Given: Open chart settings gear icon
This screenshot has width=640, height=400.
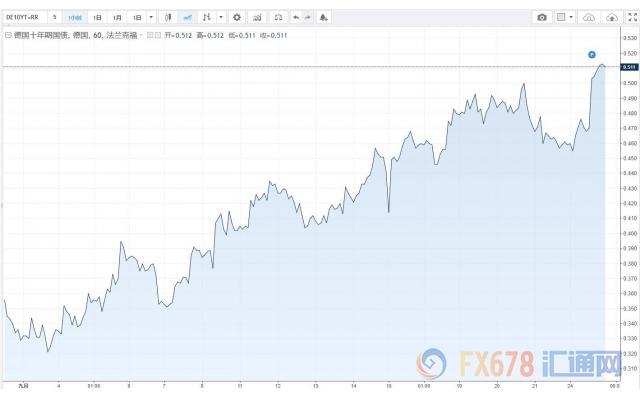Looking at the screenshot, I should 236,17.
